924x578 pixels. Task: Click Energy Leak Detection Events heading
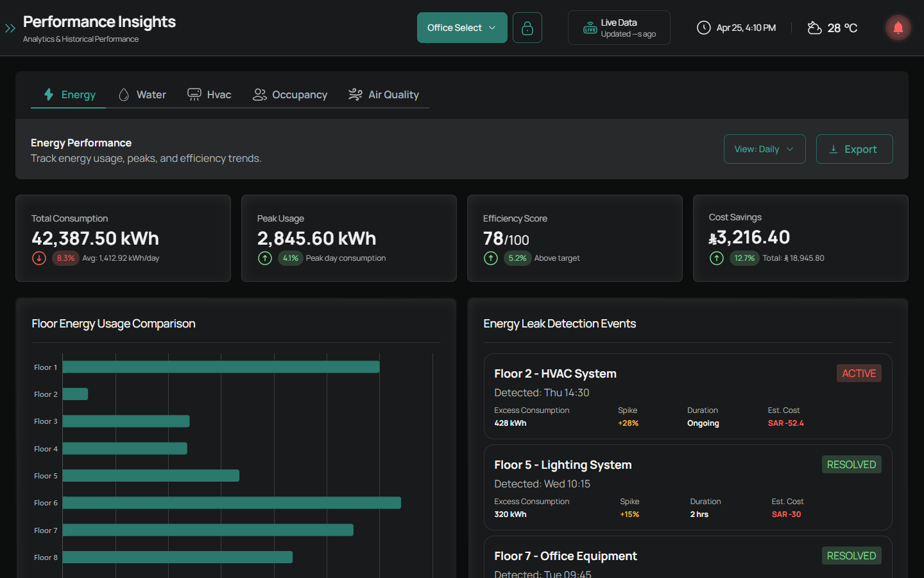560,324
